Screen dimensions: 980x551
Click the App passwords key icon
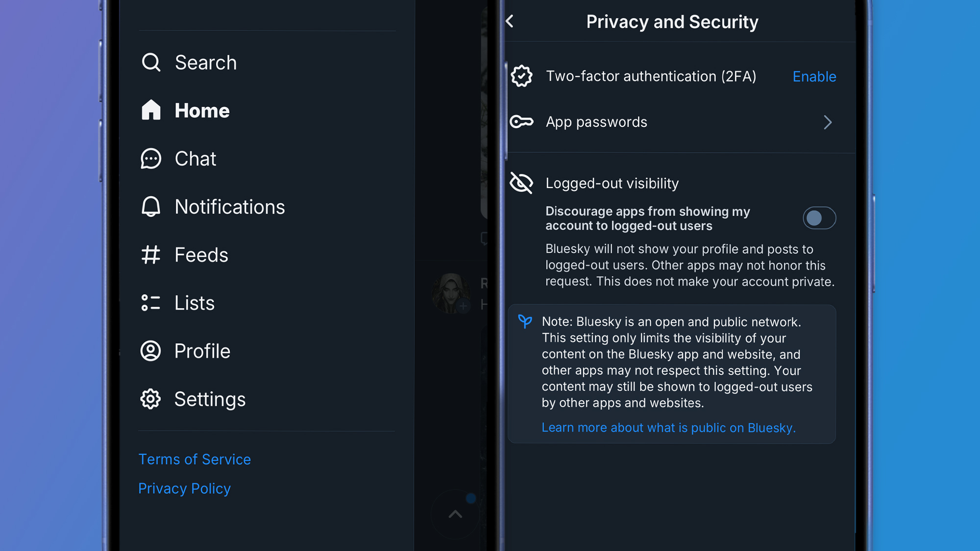(521, 121)
